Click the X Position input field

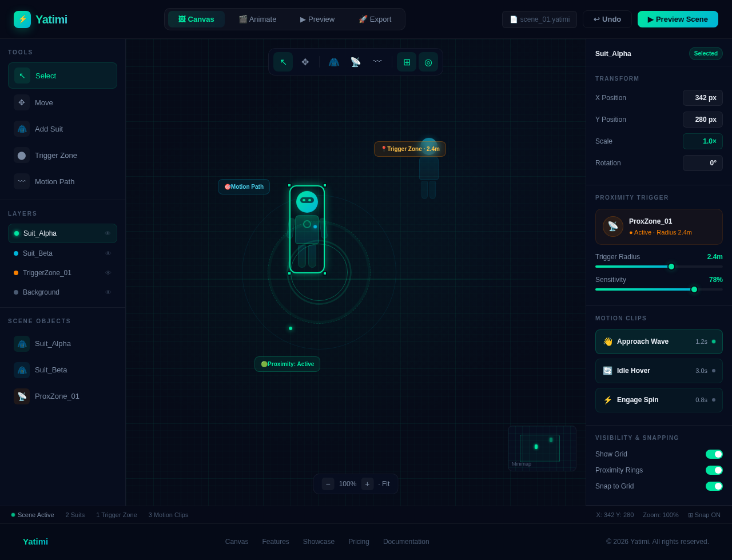coord(702,98)
